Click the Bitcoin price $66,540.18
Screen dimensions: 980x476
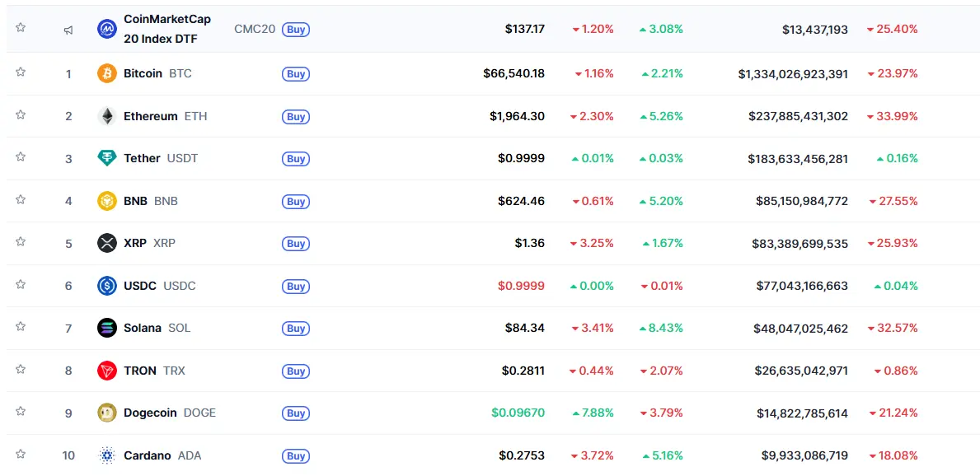pyautogui.click(x=513, y=73)
